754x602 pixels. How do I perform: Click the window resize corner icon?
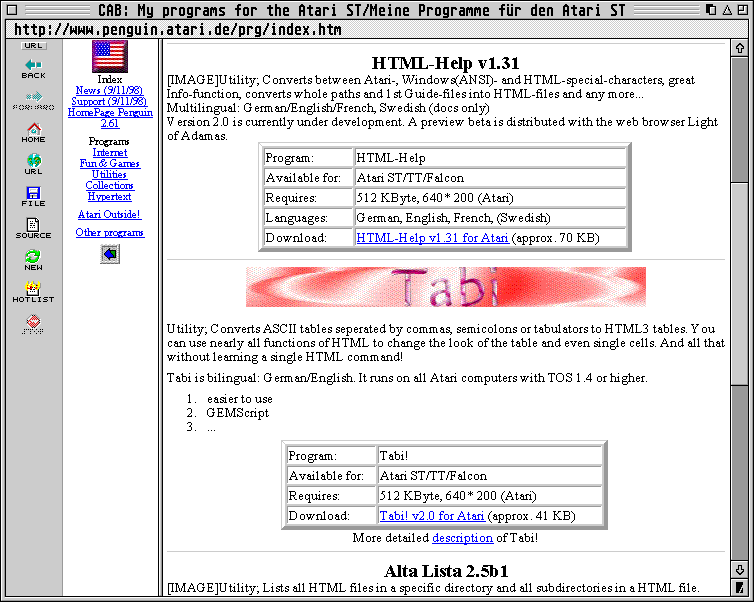tap(740, 588)
